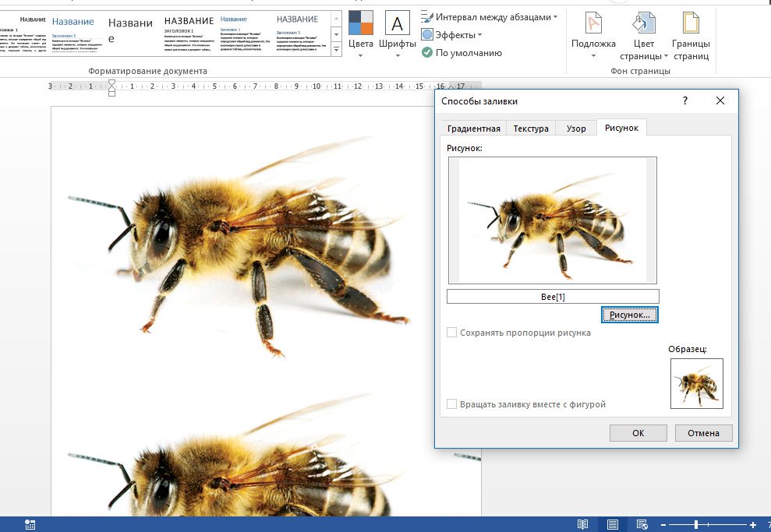Viewport: 771px width, 532px height.
Task: Open Границы страниц page borders
Action: coord(691,35)
